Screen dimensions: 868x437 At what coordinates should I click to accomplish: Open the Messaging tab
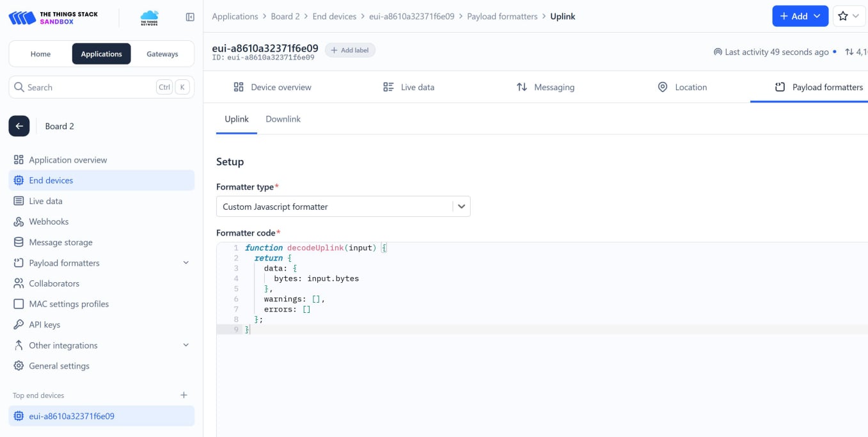(554, 87)
